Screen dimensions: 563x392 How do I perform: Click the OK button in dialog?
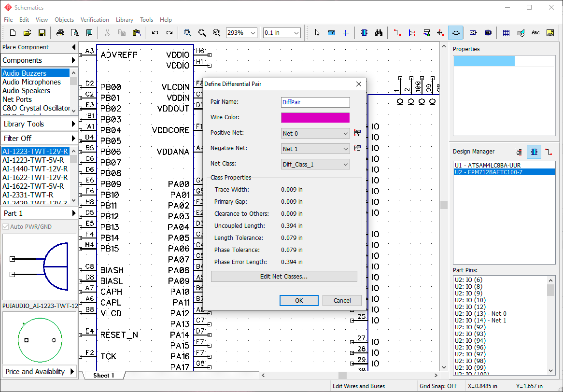tap(299, 300)
